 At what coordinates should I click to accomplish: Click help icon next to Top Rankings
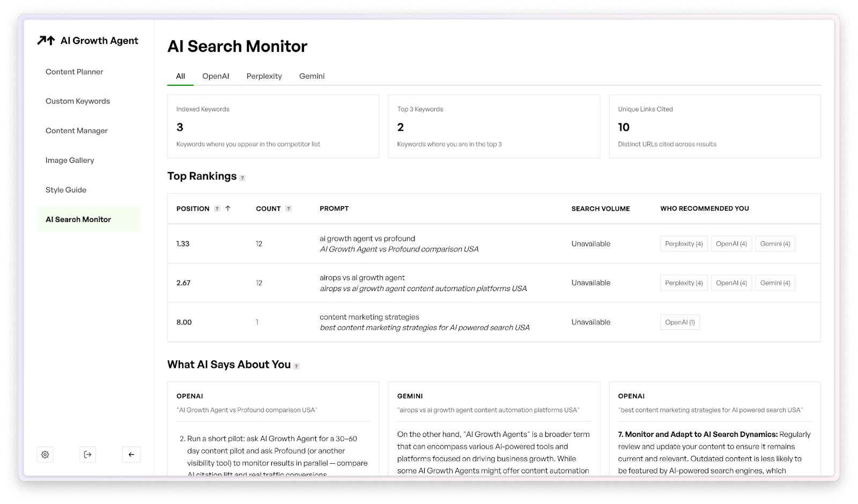242,178
